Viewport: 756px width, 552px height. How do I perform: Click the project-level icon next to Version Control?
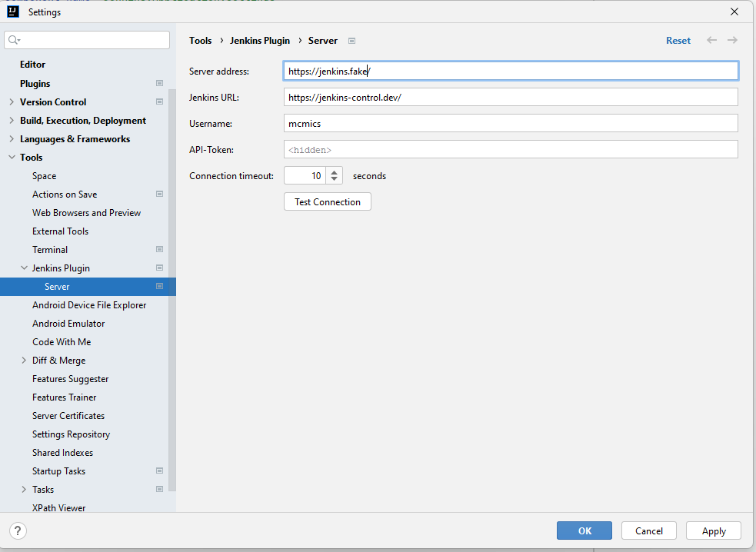[x=160, y=101]
